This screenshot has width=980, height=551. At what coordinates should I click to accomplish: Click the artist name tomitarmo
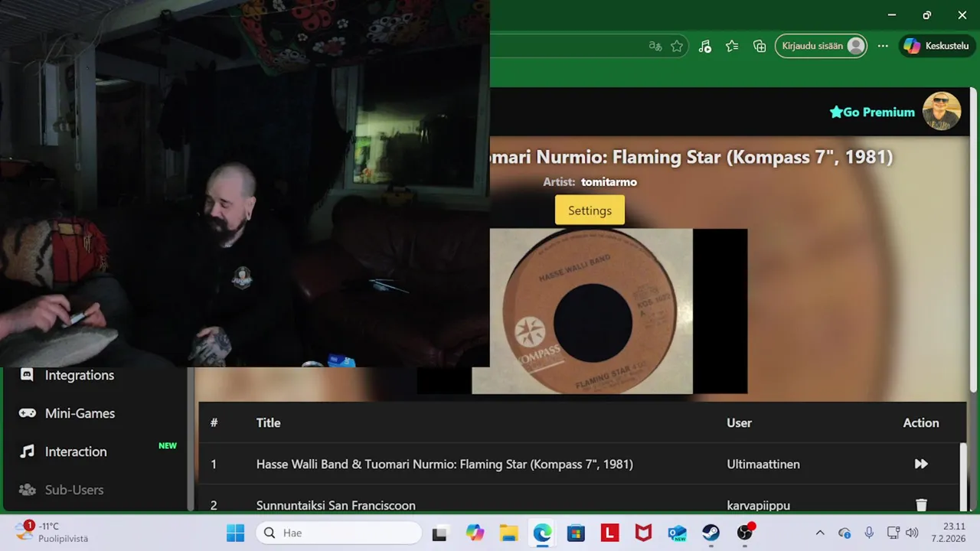point(609,182)
